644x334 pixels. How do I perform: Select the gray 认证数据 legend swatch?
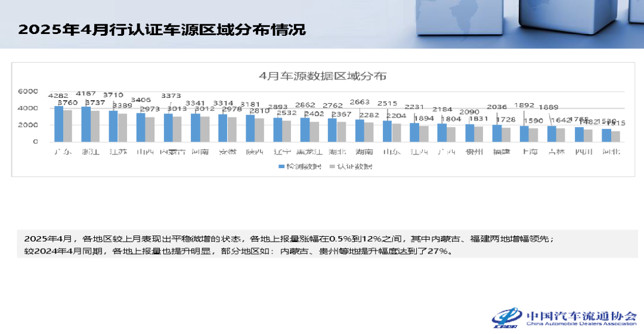click(332, 166)
